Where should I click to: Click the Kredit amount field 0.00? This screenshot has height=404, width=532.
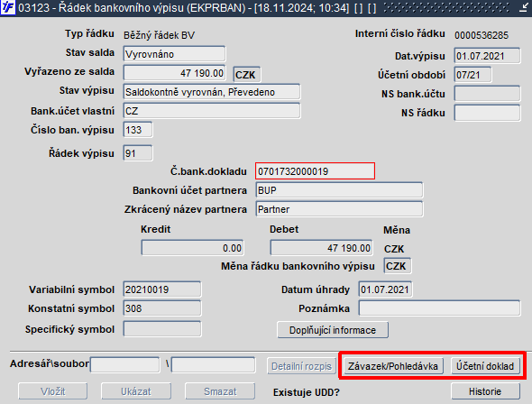[x=192, y=248]
